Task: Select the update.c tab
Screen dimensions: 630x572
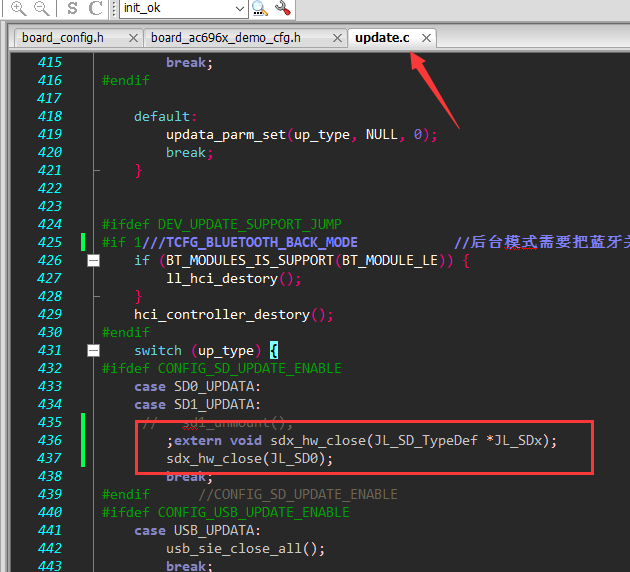Action: (382, 38)
